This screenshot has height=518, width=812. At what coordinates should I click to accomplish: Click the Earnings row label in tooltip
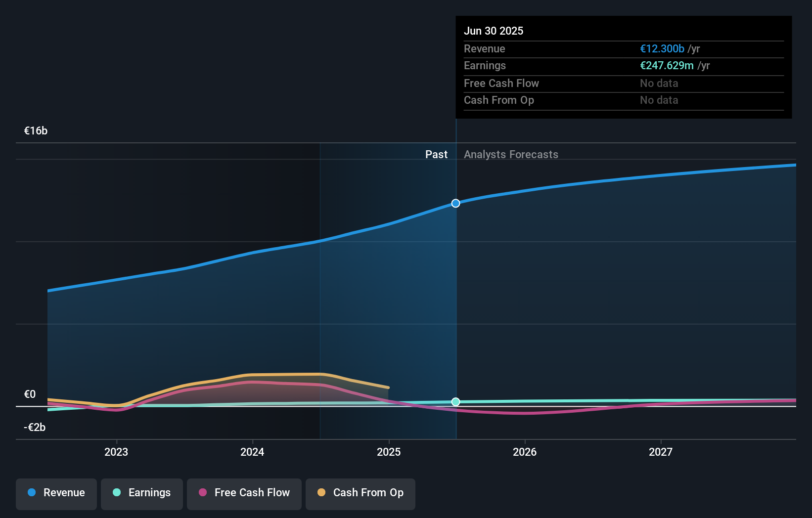point(485,65)
